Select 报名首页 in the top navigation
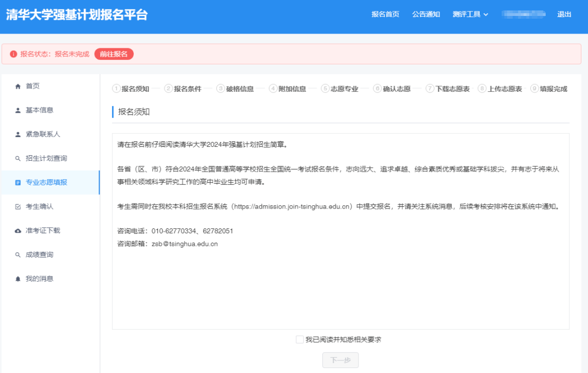Image resolution: width=588 pixels, height=373 pixels. [x=386, y=15]
